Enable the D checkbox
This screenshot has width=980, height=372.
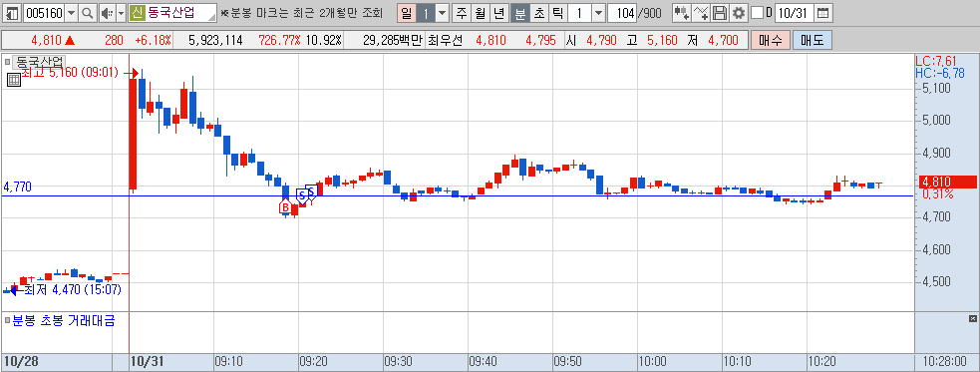[x=757, y=13]
